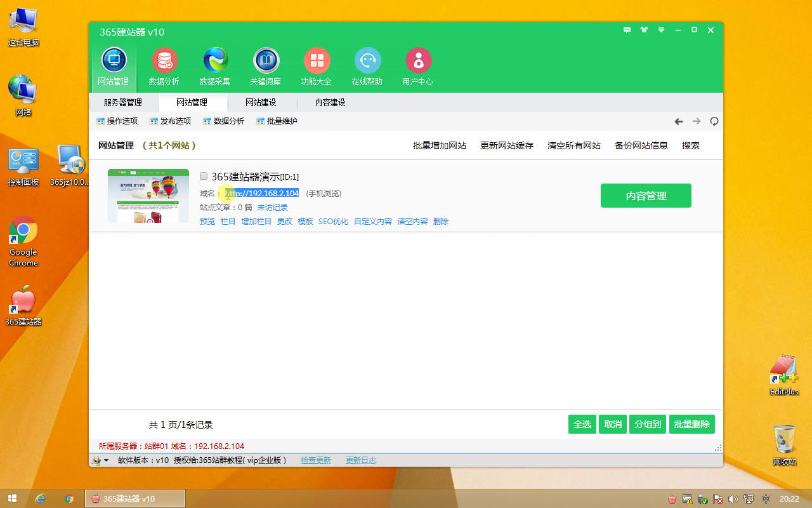The height and width of the screenshot is (508, 812).
Task: Open the 批量维护 toolbar menu
Action: coord(277,121)
